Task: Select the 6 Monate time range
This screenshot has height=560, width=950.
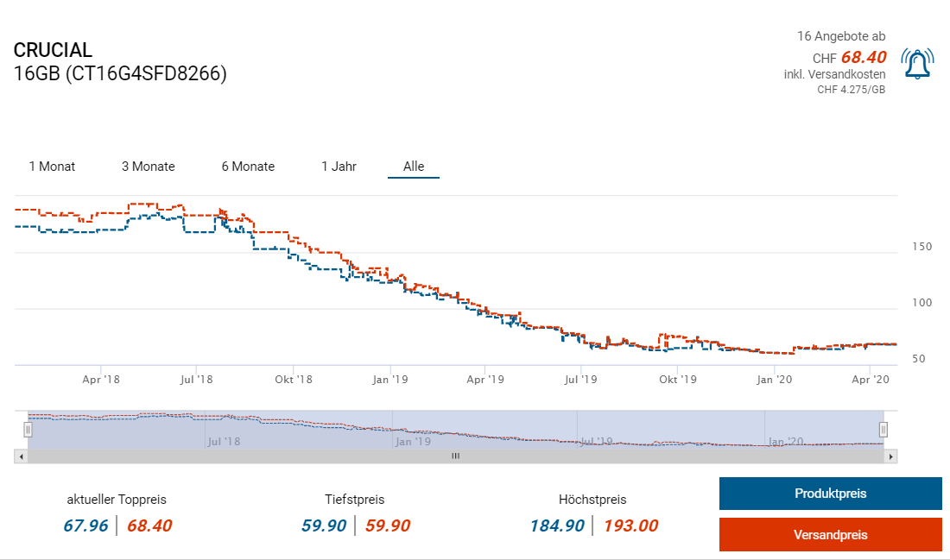Action: point(248,167)
